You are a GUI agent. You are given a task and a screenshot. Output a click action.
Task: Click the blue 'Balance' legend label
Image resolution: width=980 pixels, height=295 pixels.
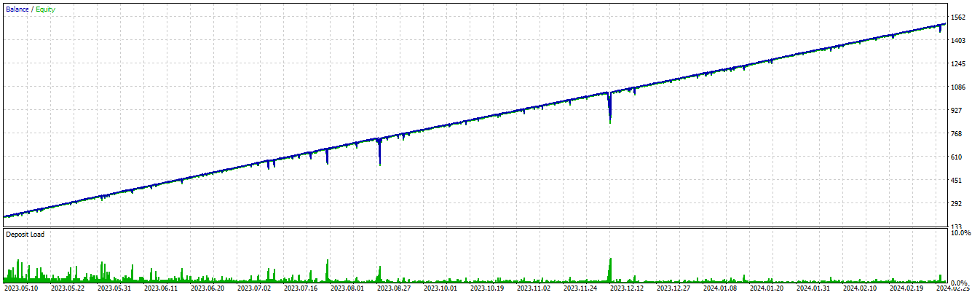(x=17, y=9)
